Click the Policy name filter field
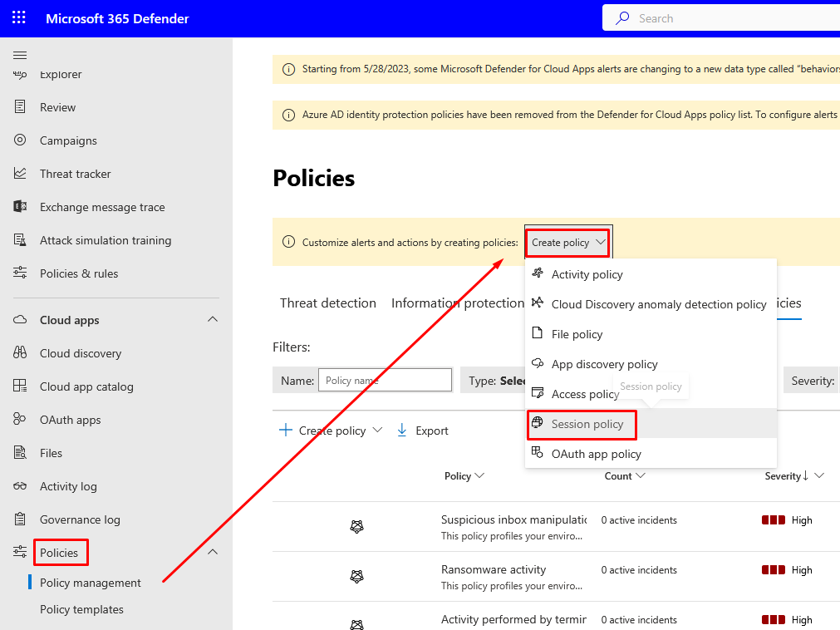Viewport: 840px width, 630px height. 385,381
